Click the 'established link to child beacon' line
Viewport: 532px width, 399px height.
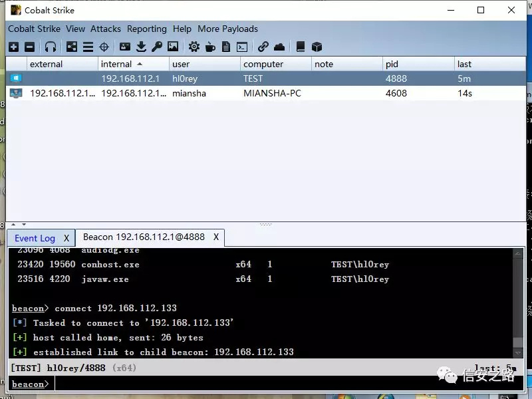(153, 352)
